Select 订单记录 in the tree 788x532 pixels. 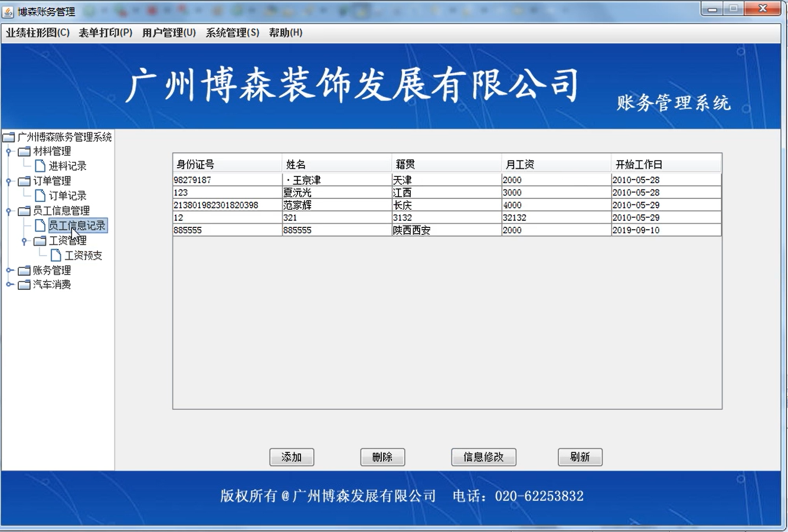[67, 196]
